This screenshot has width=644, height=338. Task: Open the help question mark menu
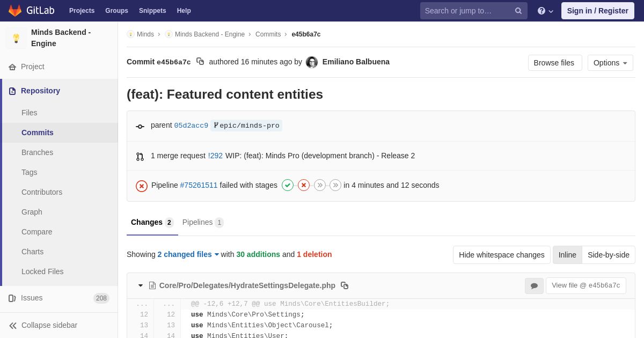tap(545, 11)
